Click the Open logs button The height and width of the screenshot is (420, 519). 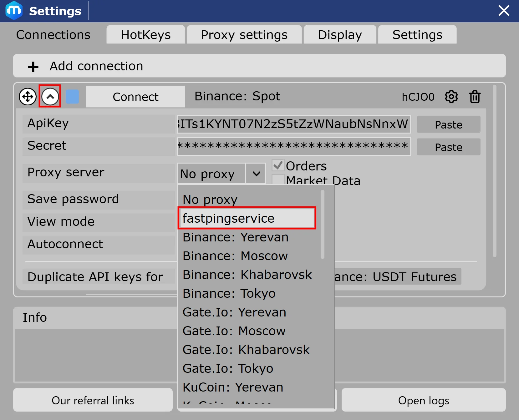pos(423,400)
